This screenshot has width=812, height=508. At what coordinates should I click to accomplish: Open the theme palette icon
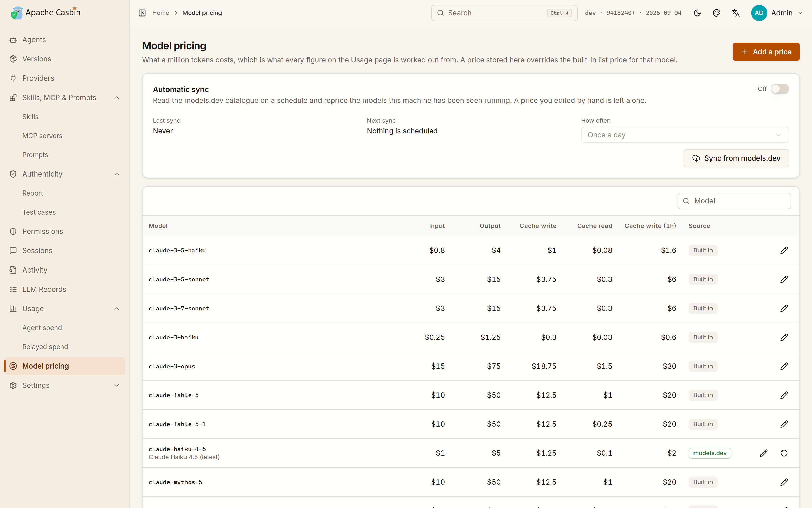716,13
